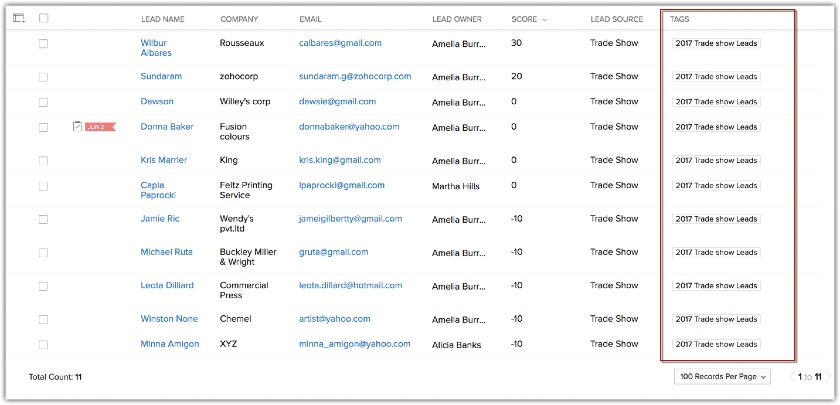Click the TAGS column header
The width and height of the screenshot is (840, 405).
679,19
